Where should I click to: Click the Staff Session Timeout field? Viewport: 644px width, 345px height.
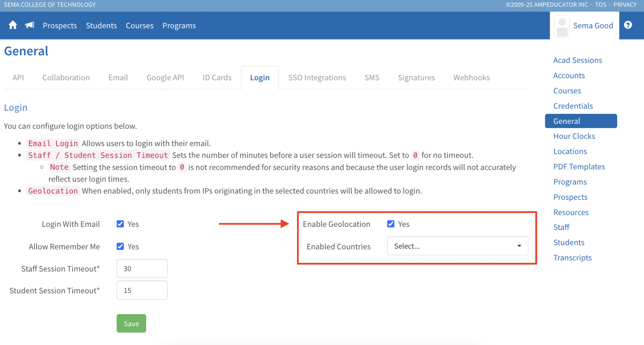point(142,268)
